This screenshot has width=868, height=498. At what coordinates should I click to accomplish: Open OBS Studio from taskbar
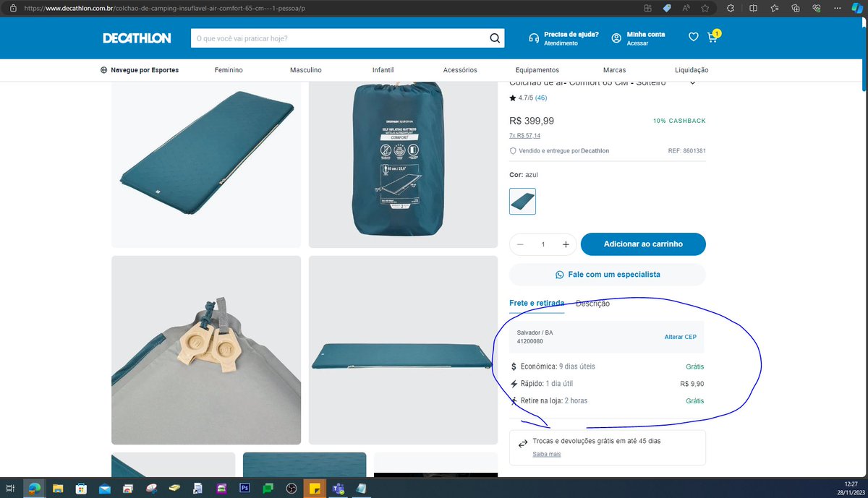(292, 489)
